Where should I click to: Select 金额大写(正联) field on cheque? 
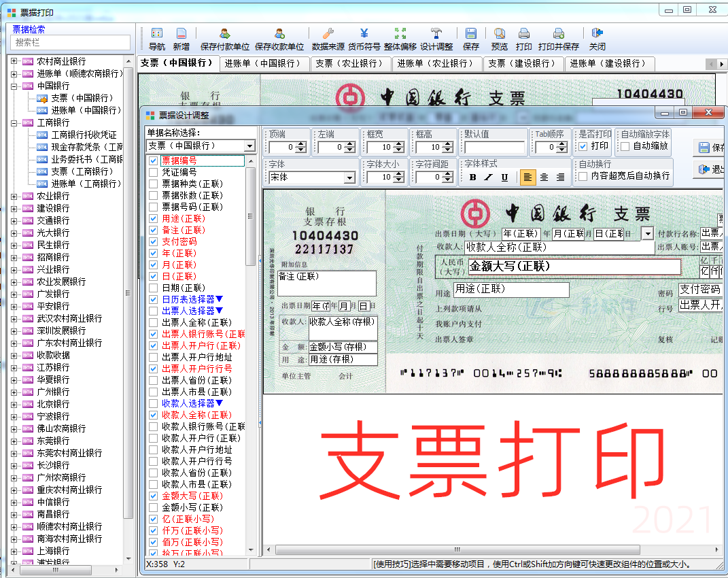click(x=575, y=267)
